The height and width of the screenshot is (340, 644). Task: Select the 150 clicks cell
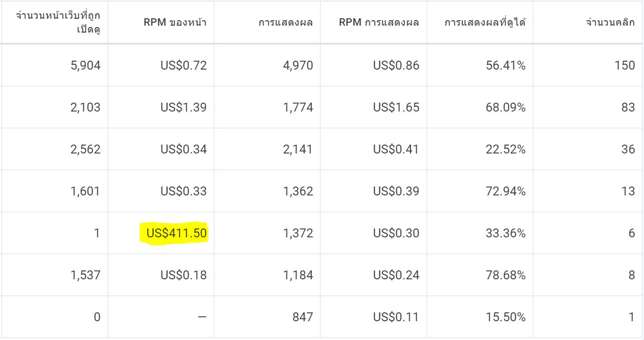(x=625, y=65)
